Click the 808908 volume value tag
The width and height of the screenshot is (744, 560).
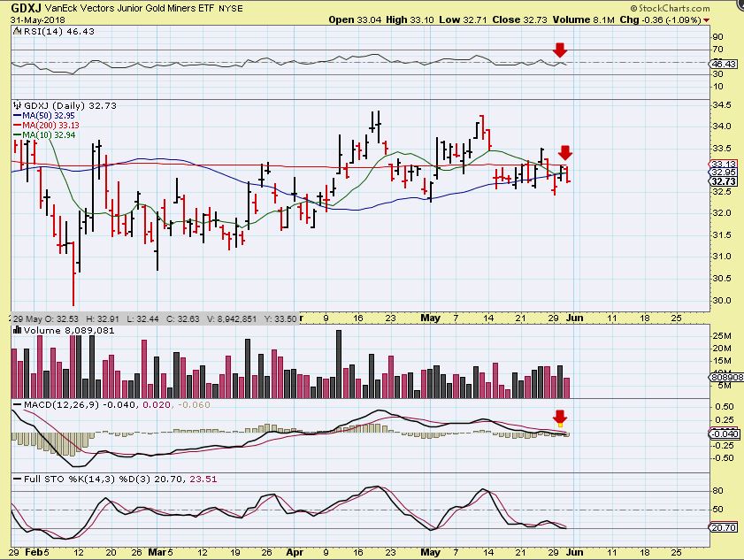click(726, 377)
